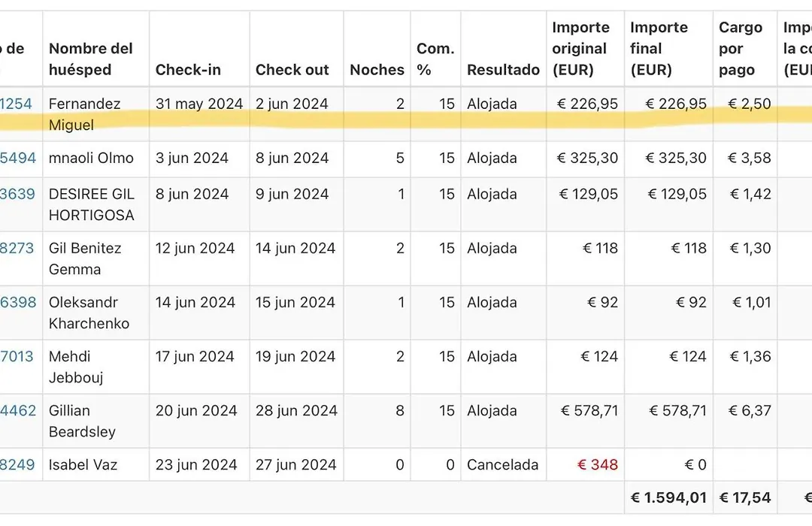Open reservation link ending in 4462
Viewport: 812px width, 526px height.
click(x=18, y=410)
